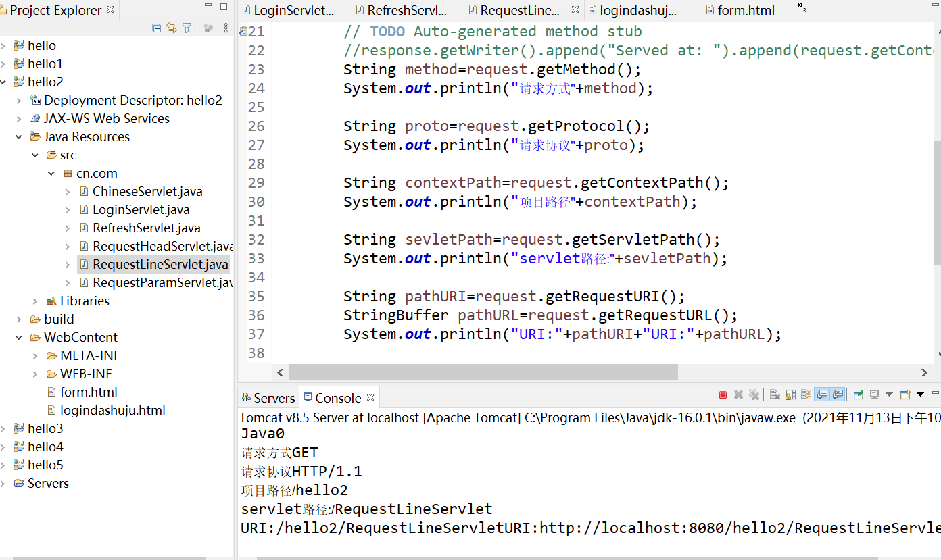Expand the Libraries node
941x560 pixels.
click(x=35, y=301)
